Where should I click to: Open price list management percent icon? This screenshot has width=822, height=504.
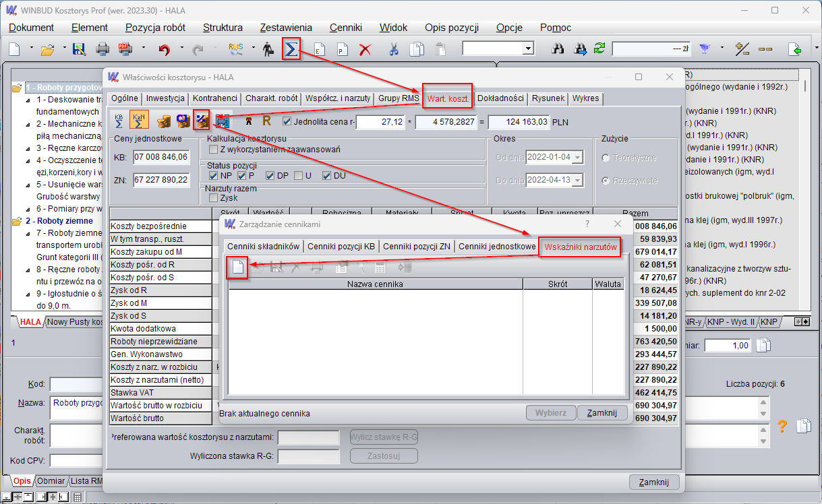point(202,121)
